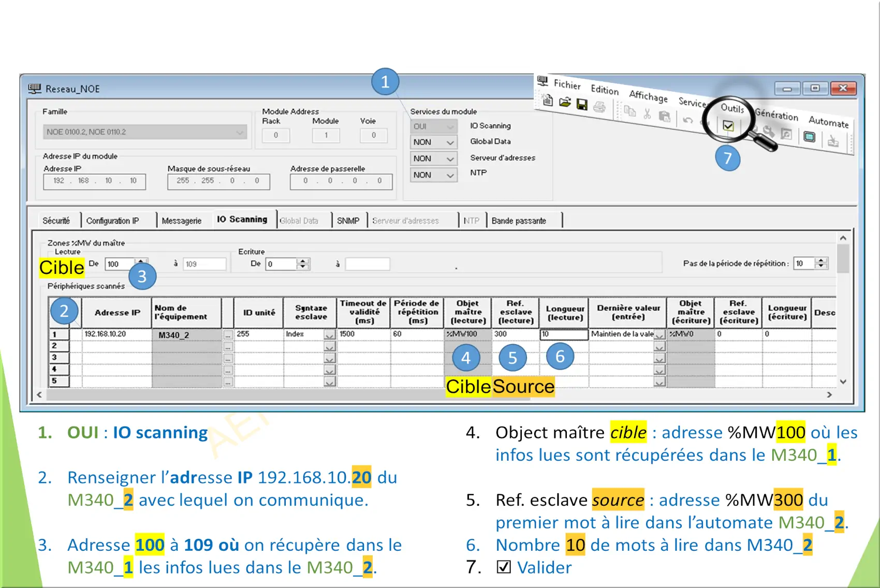Screen dimensions: 880x588
Task: Click the Print toolbar icon
Action: (599, 107)
